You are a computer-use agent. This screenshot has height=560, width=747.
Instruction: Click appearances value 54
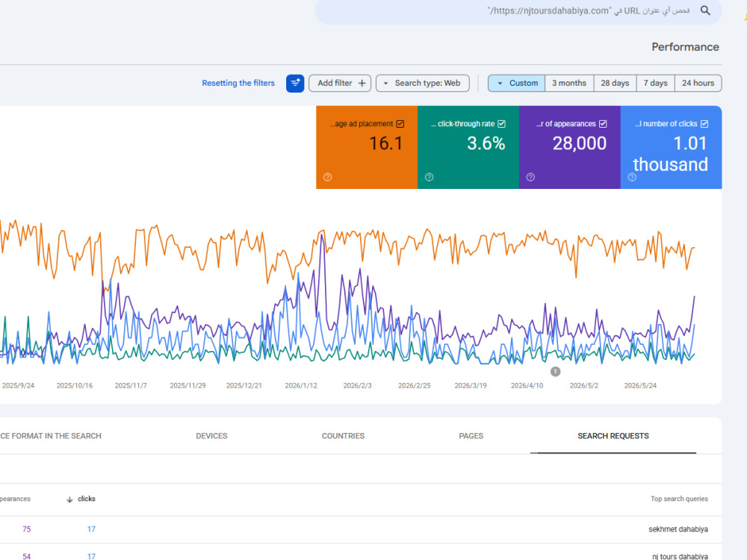[x=27, y=556]
